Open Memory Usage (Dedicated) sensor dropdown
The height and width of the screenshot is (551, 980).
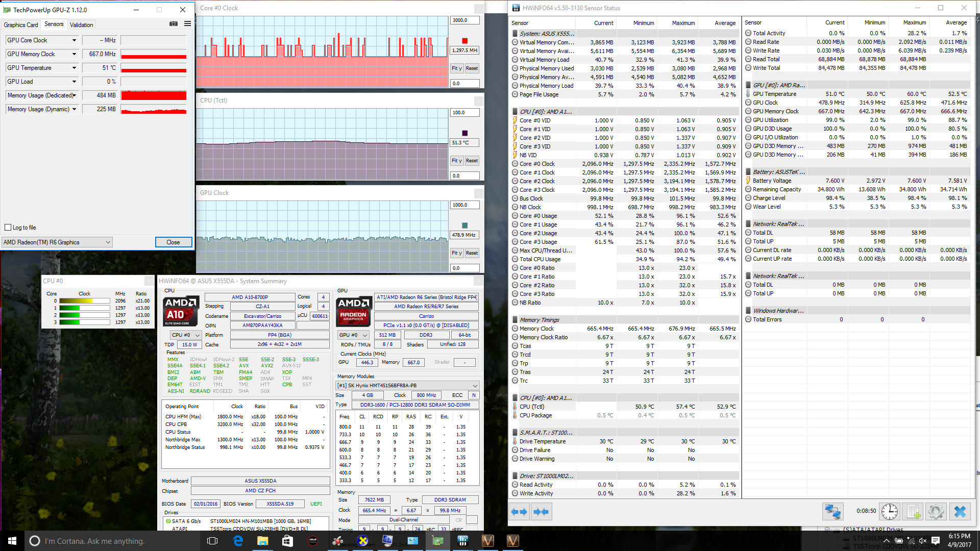[74, 95]
